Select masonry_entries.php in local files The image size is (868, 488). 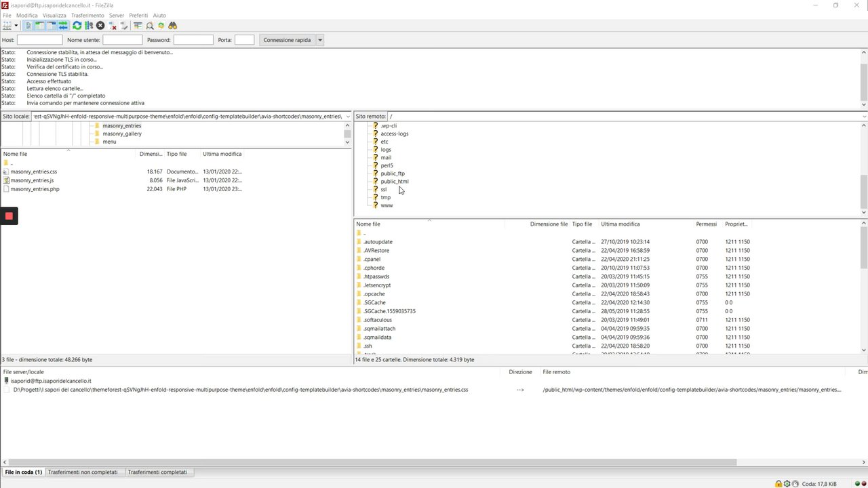[x=35, y=189]
